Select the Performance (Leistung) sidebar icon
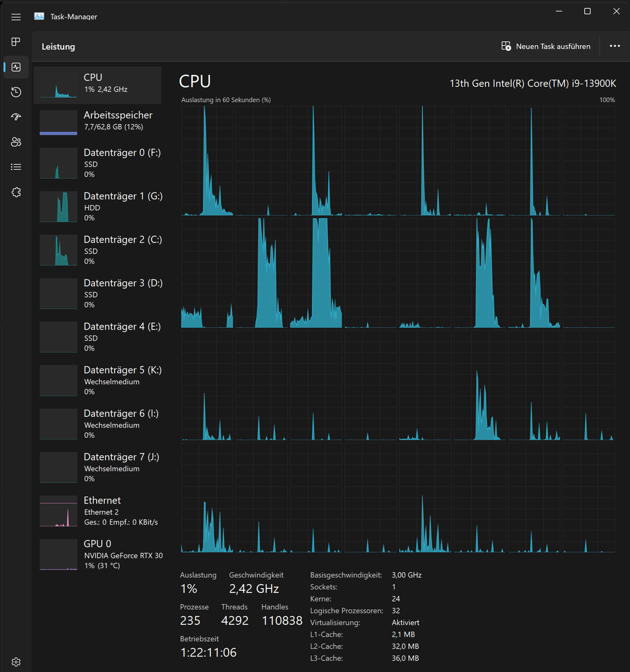 [x=16, y=67]
